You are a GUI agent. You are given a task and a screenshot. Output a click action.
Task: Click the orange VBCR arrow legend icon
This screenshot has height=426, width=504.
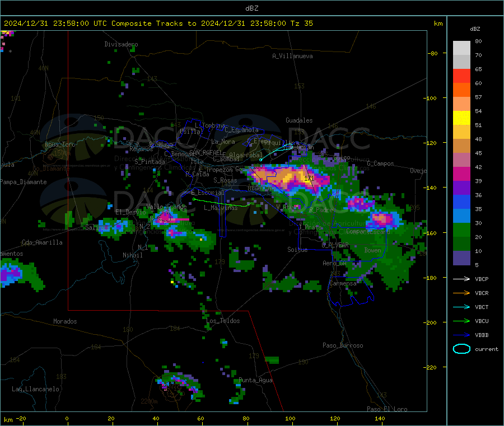coord(461,293)
